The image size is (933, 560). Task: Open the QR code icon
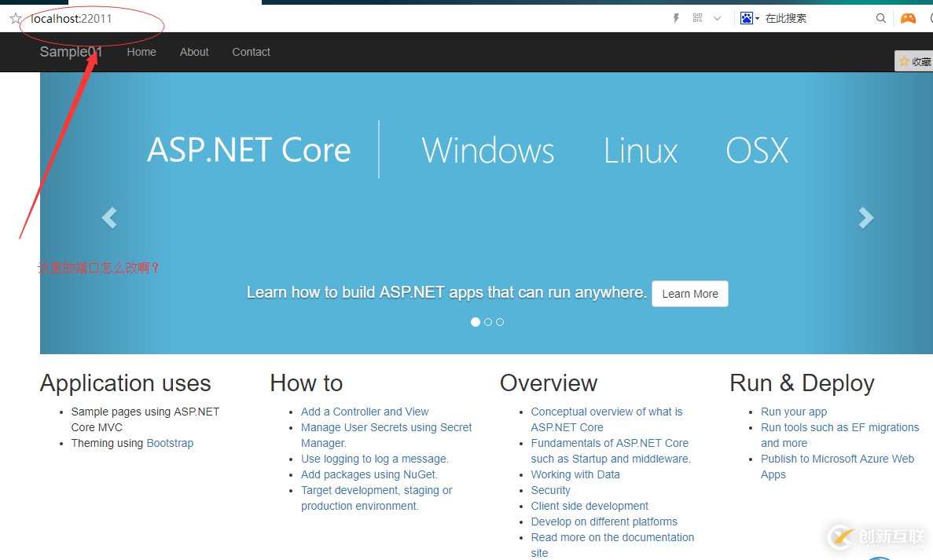click(698, 18)
